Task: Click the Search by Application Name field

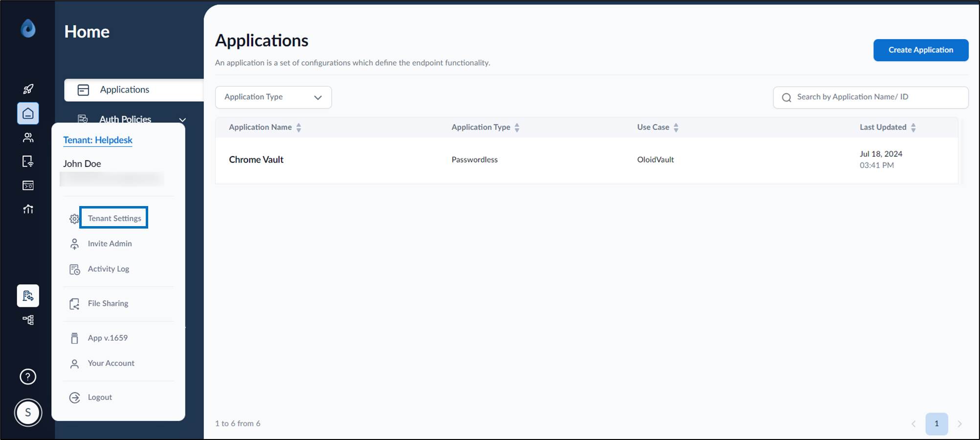Action: coord(870,97)
